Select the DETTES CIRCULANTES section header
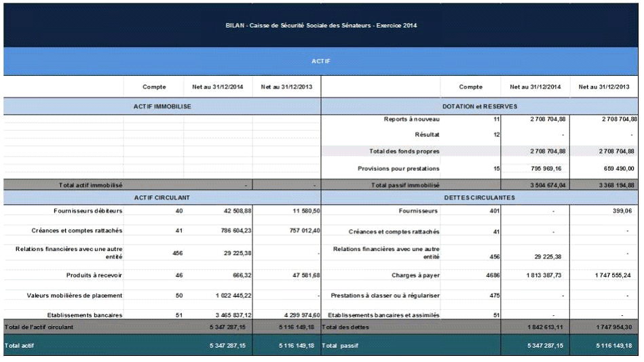Image resolution: width=644 pixels, height=362 pixels. 479,197
